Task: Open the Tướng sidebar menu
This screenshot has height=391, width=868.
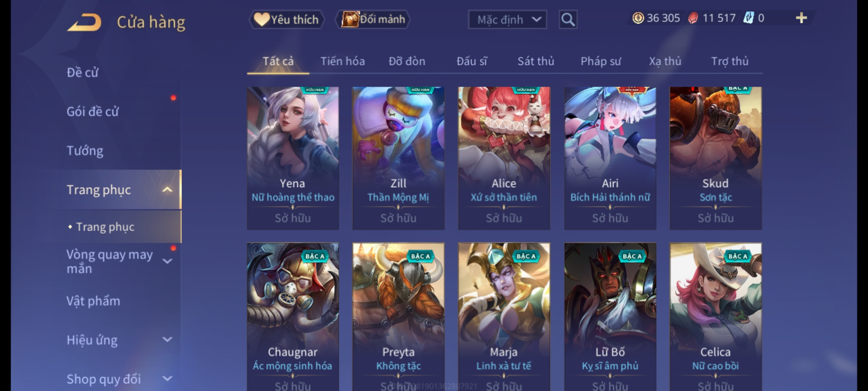Action: click(85, 151)
